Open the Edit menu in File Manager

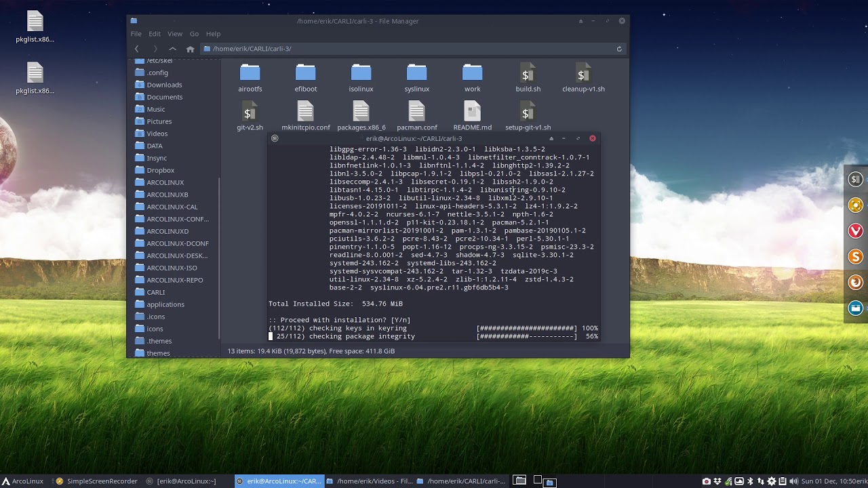tap(155, 34)
